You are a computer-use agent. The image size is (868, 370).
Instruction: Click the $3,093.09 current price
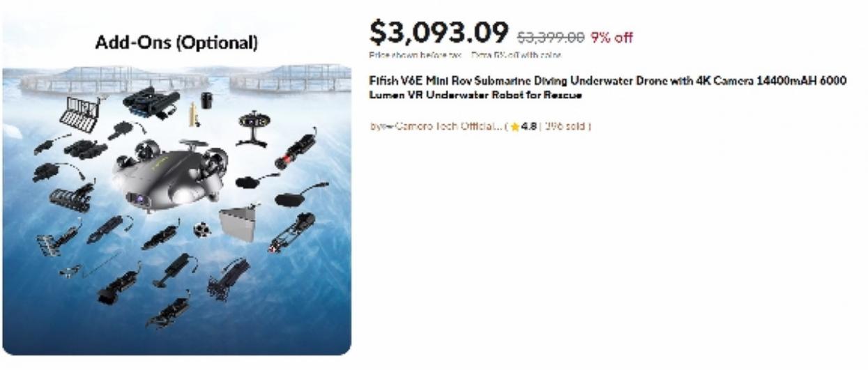[x=439, y=32]
